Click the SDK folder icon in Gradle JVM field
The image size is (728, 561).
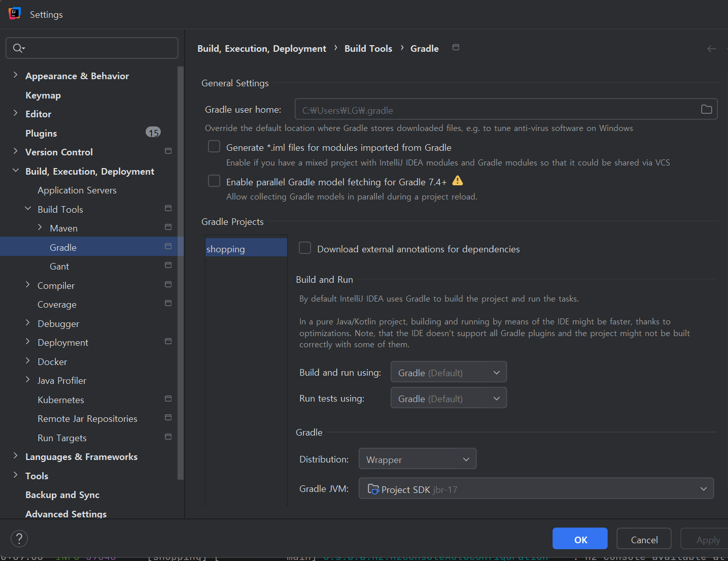(373, 489)
